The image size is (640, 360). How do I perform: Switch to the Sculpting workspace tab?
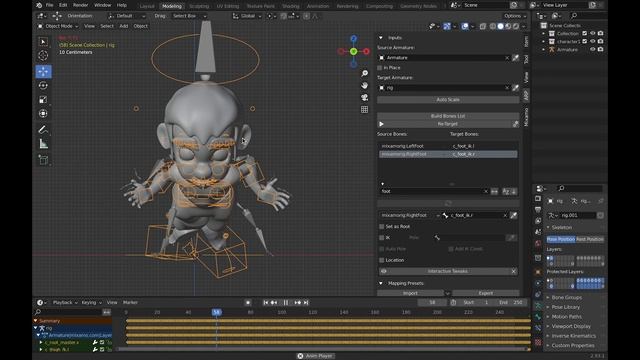(x=199, y=6)
